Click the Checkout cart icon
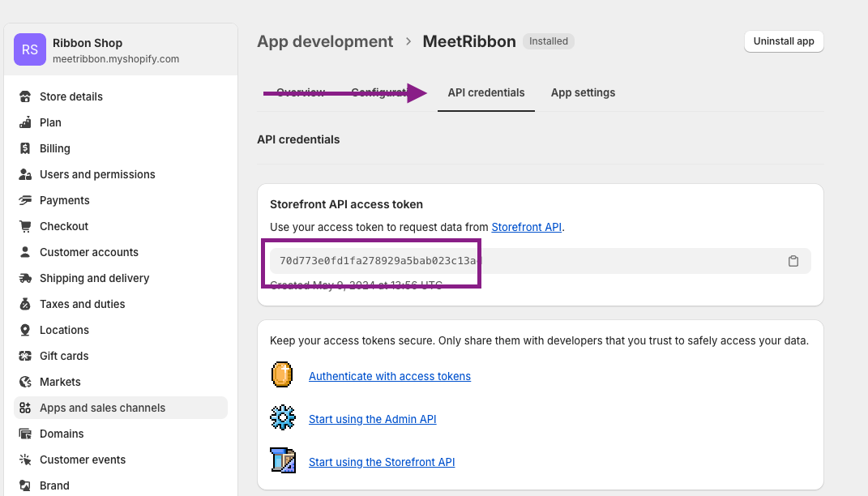The width and height of the screenshot is (868, 496). [25, 226]
